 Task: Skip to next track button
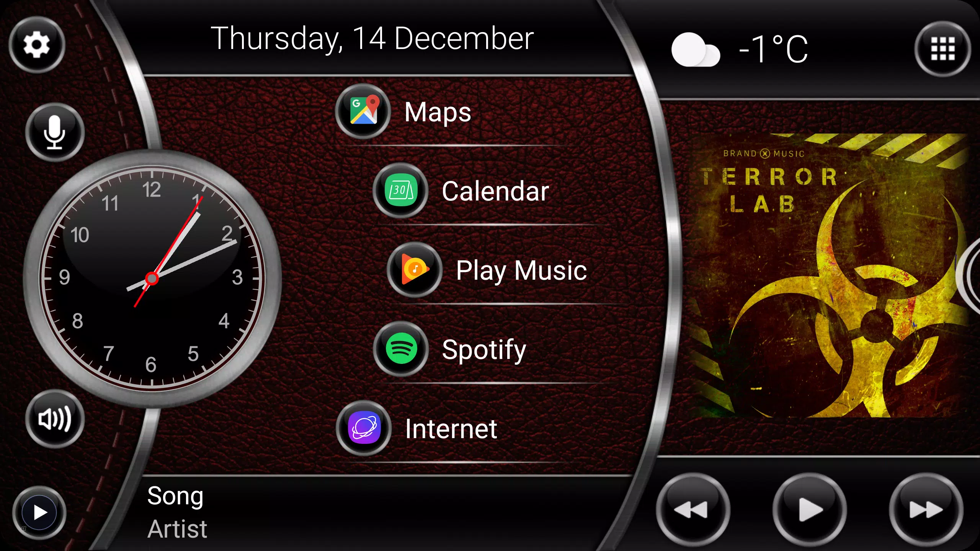pyautogui.click(x=926, y=510)
